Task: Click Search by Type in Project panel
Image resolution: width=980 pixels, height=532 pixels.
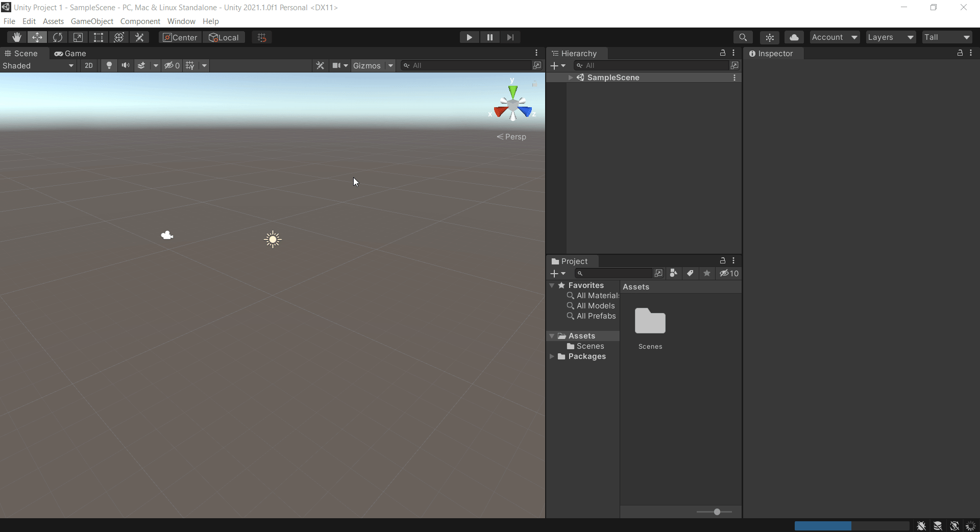Action: coord(674,273)
